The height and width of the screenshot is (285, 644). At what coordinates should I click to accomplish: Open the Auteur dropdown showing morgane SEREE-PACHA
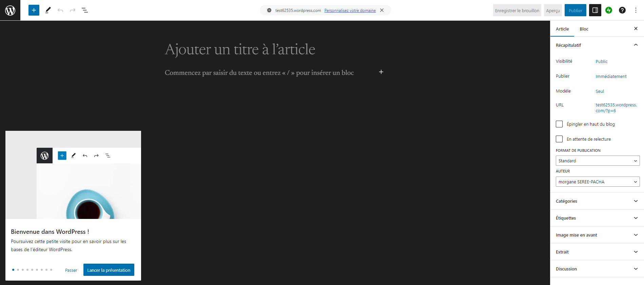point(598,182)
